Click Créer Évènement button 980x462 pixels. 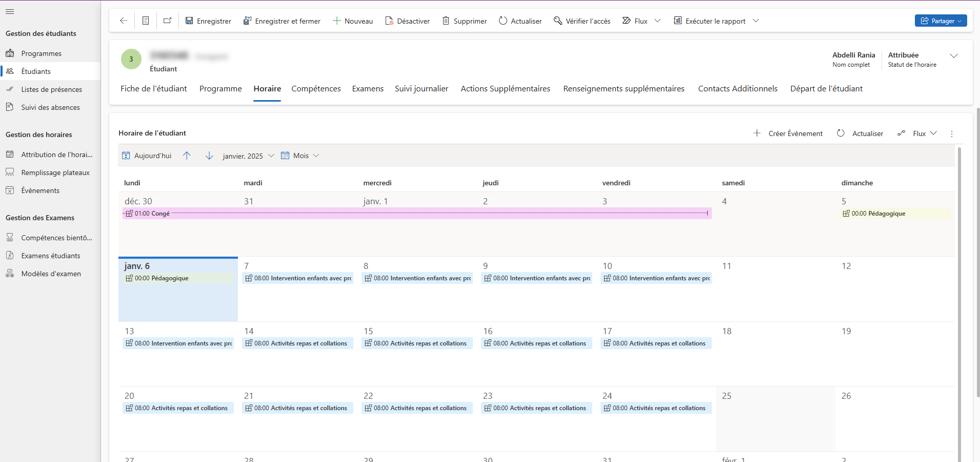788,133
